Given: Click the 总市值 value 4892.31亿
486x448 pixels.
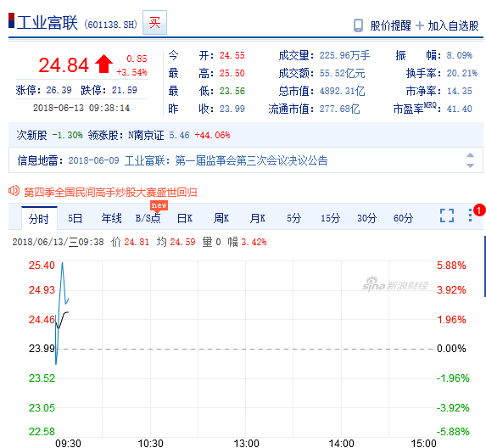Looking at the screenshot, I should tap(342, 91).
